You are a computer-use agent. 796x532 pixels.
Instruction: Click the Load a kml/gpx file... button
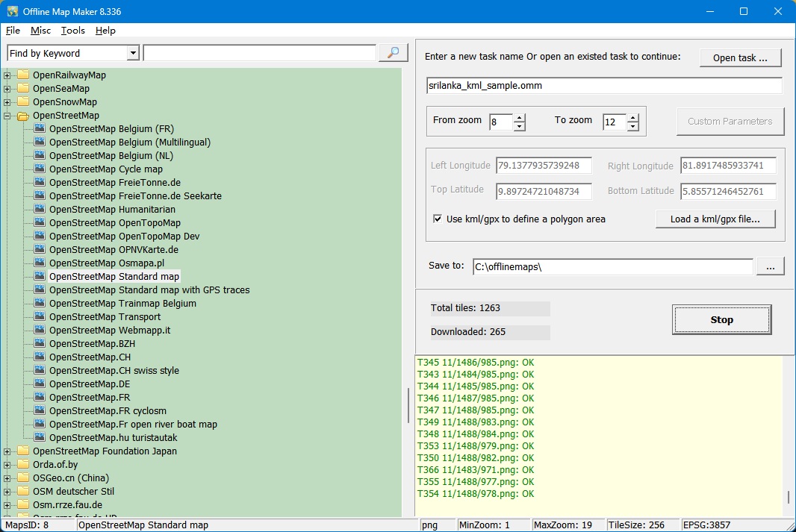[715, 219]
